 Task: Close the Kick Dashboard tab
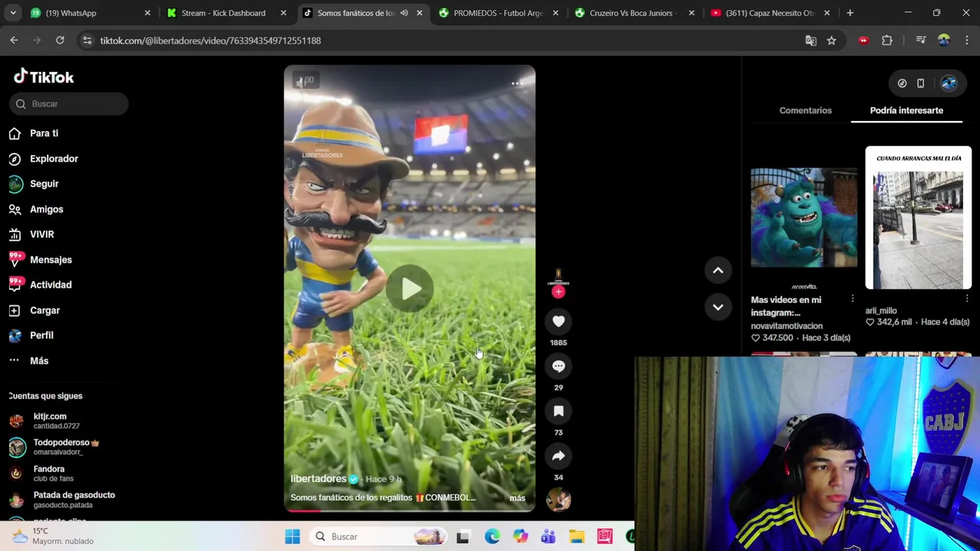(283, 13)
